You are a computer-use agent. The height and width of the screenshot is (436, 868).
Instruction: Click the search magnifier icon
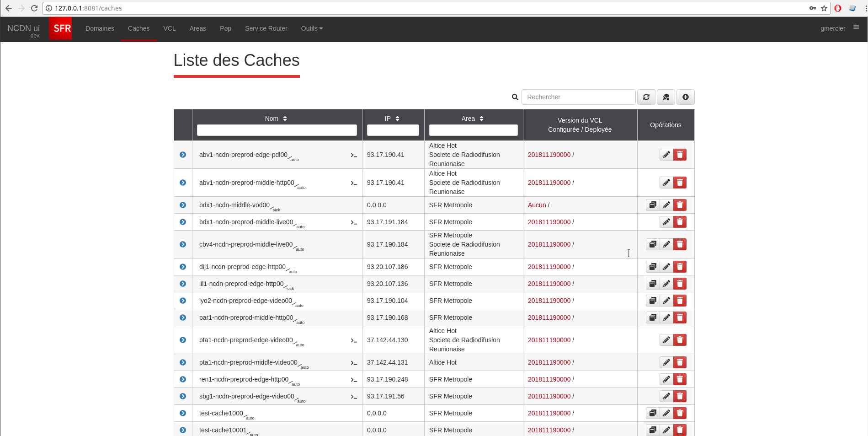[x=515, y=97]
